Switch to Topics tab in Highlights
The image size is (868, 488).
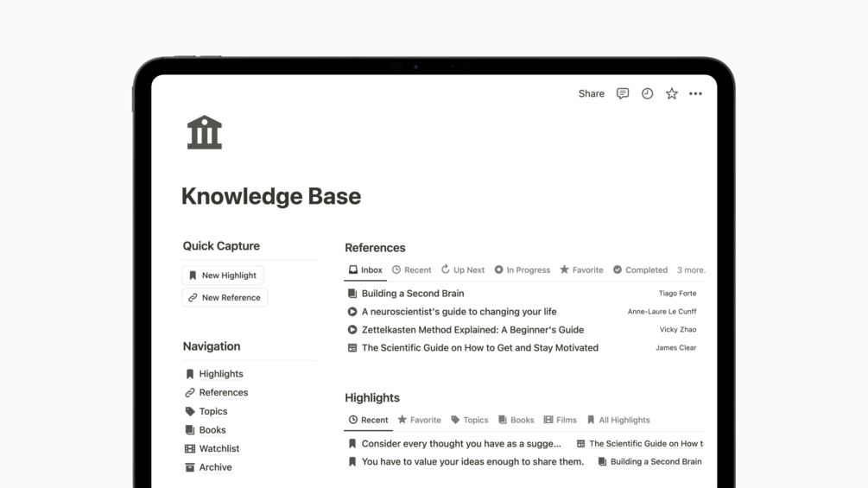click(470, 420)
